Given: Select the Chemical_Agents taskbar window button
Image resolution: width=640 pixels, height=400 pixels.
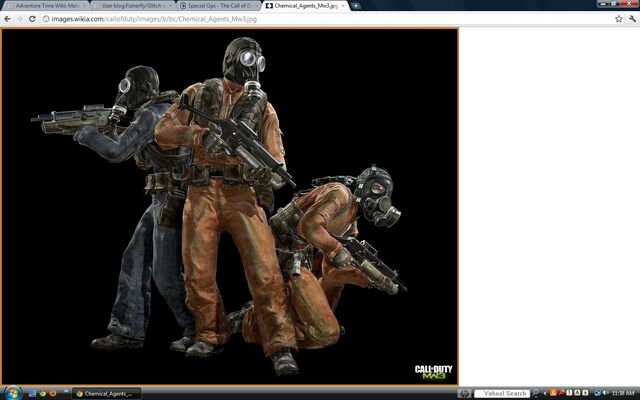Looking at the screenshot, I should (x=107, y=393).
